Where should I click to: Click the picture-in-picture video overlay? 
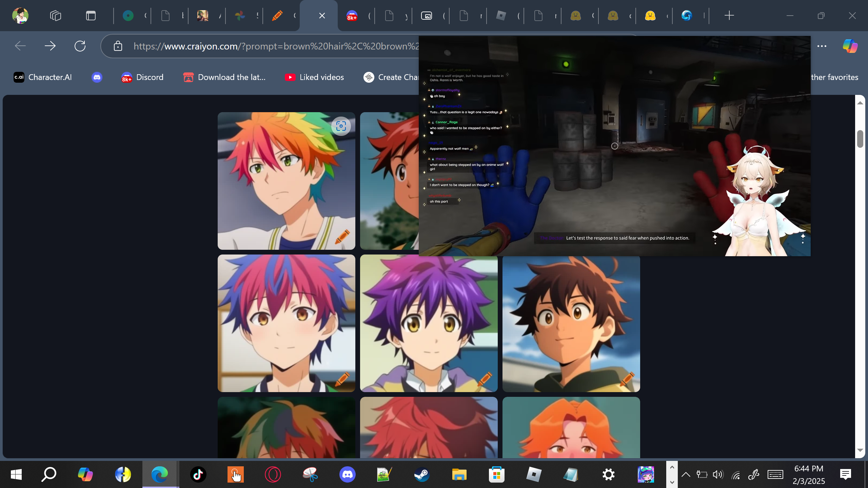pos(614,146)
